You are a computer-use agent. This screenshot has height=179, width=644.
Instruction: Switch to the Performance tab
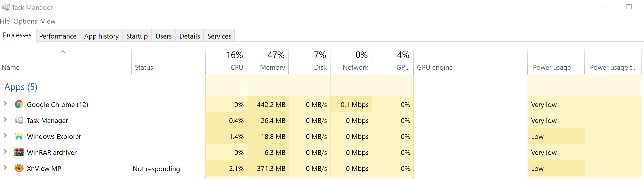point(58,36)
